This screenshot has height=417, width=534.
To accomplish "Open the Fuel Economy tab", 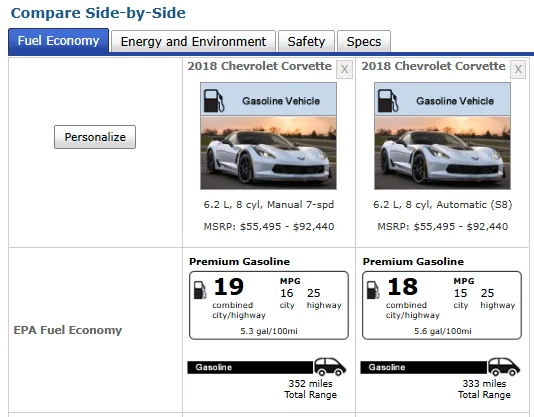I will (59, 41).
